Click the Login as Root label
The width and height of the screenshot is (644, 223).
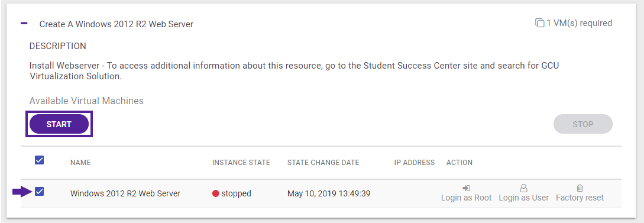(x=466, y=198)
